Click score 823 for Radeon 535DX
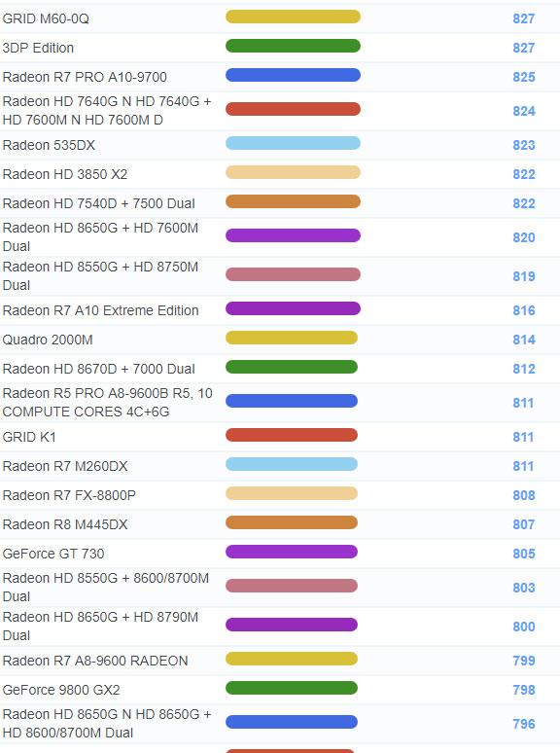The width and height of the screenshot is (560, 753). tap(523, 146)
